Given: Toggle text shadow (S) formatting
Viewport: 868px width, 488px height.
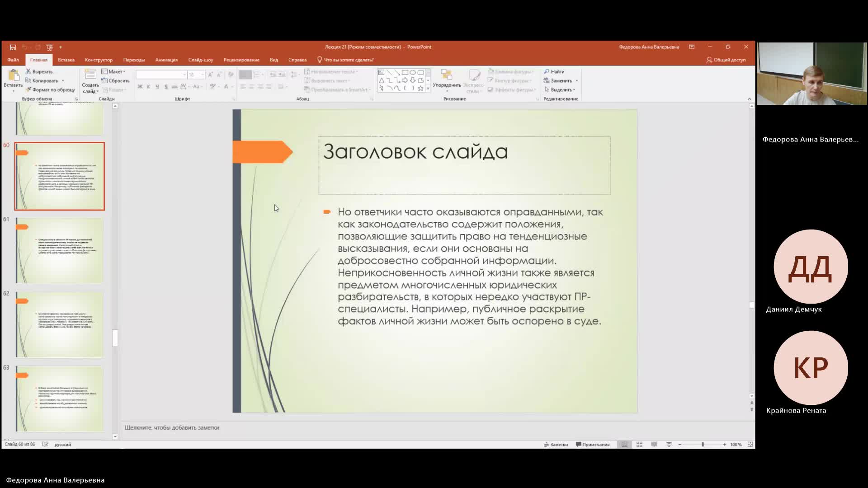Looking at the screenshot, I should tap(166, 86).
